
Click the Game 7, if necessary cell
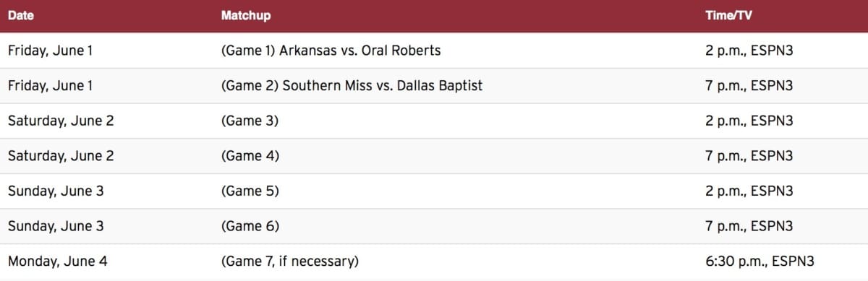click(290, 261)
